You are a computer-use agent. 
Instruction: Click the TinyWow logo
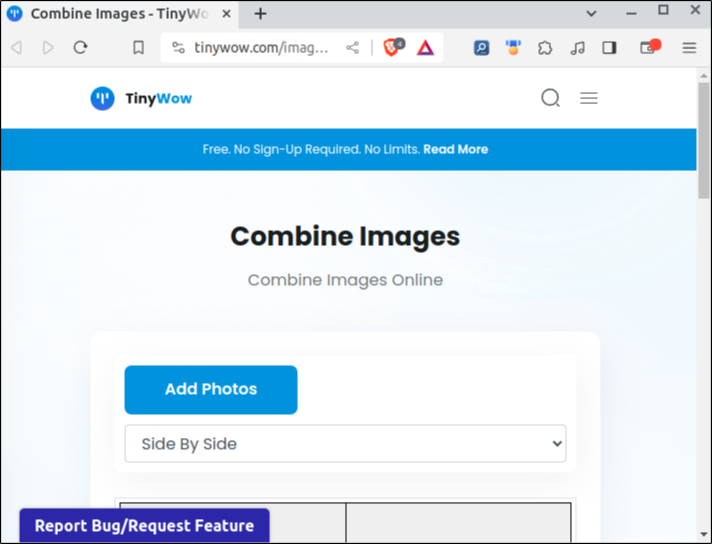pyautogui.click(x=141, y=98)
